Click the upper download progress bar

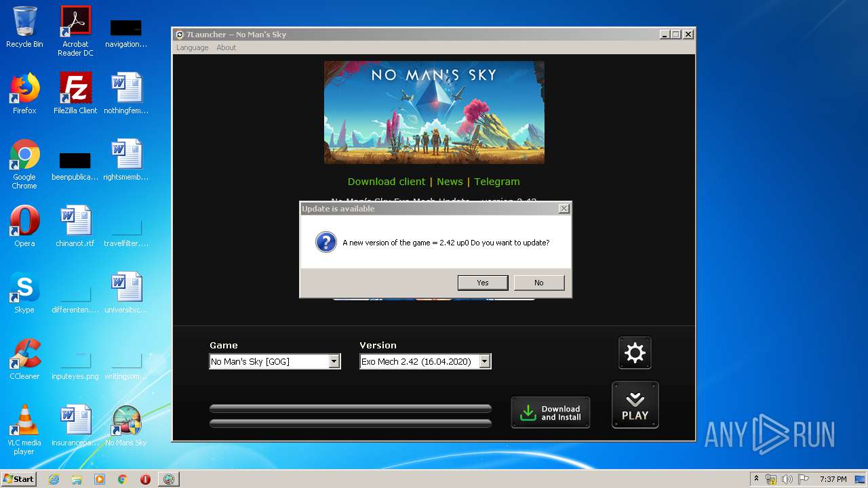tap(351, 409)
